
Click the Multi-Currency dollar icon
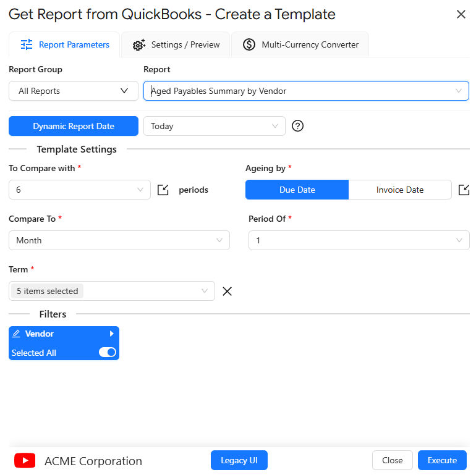pyautogui.click(x=249, y=44)
